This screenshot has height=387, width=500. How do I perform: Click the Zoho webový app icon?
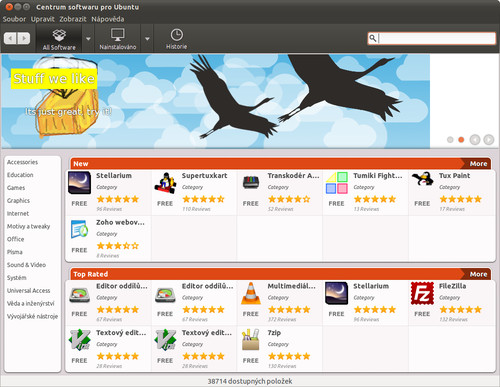tap(79, 229)
